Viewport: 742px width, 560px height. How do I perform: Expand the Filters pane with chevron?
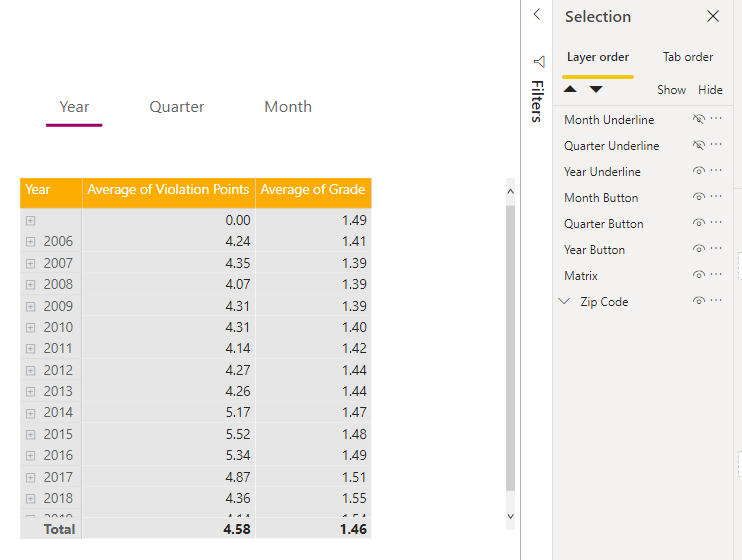(x=537, y=15)
